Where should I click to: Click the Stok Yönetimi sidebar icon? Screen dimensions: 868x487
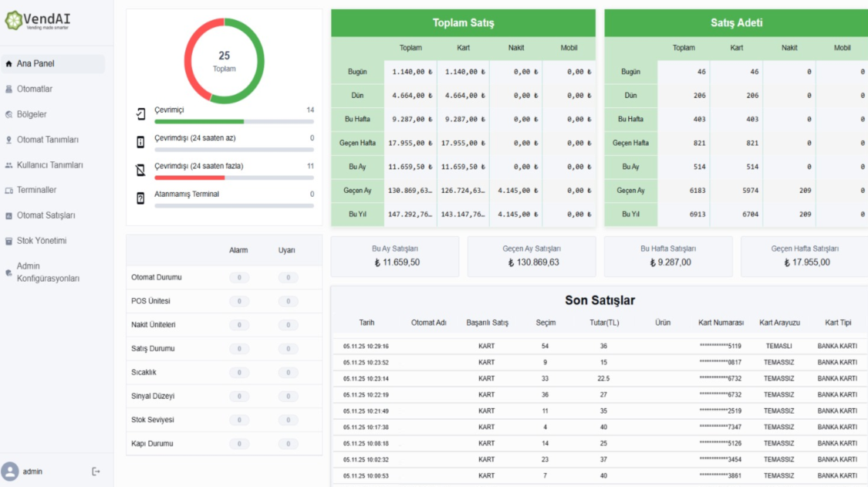point(9,241)
